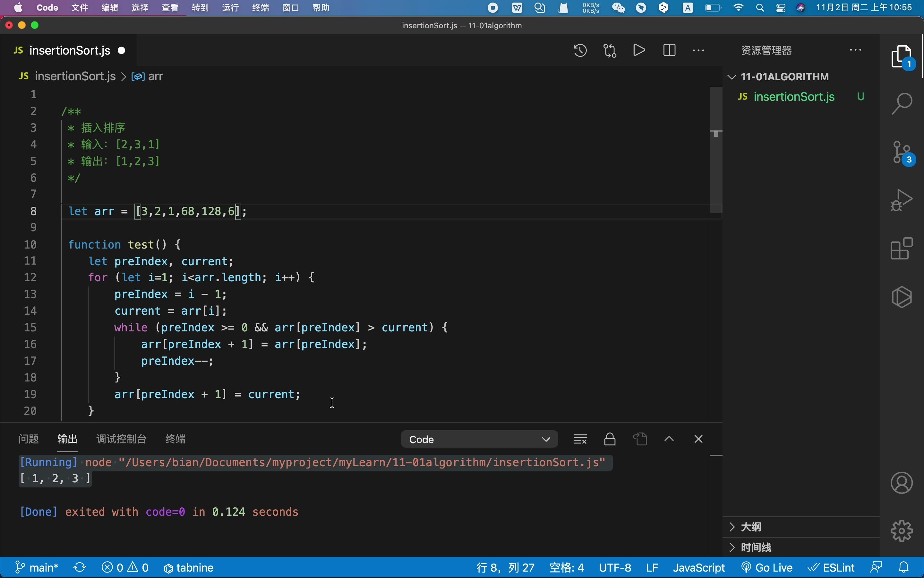Click the arr symbol in the breadcrumb
The height and width of the screenshot is (578, 924).
click(147, 76)
